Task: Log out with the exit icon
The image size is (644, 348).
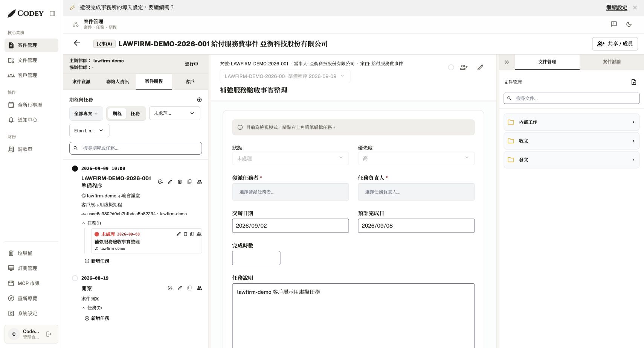Action: point(49,334)
